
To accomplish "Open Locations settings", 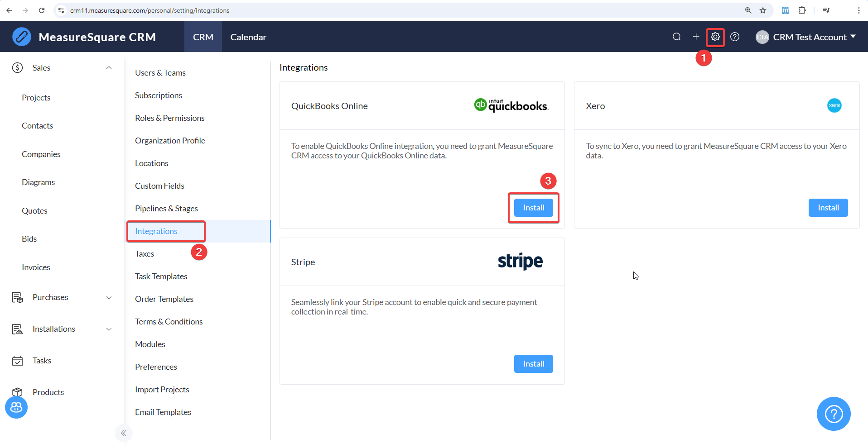I will [152, 163].
